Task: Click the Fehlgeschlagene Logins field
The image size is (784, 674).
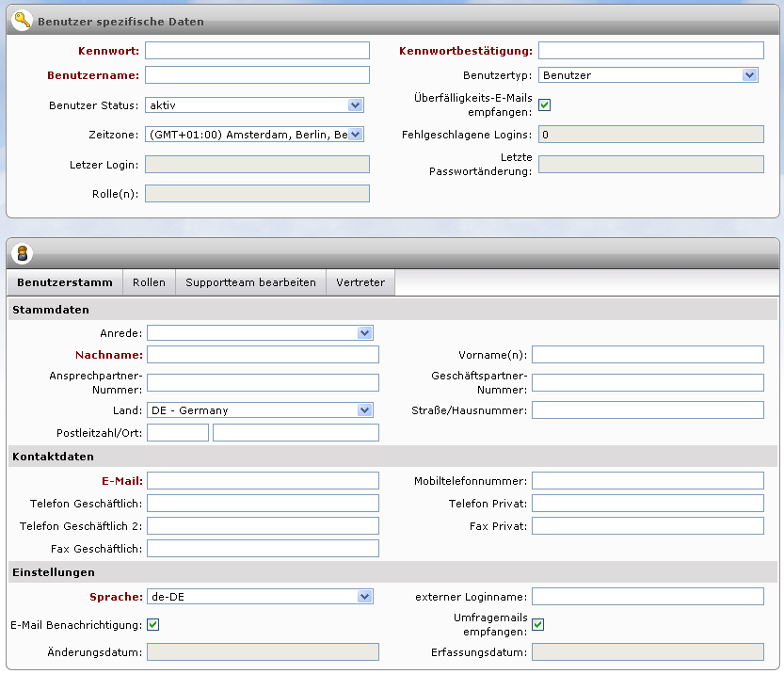Action: [x=651, y=135]
